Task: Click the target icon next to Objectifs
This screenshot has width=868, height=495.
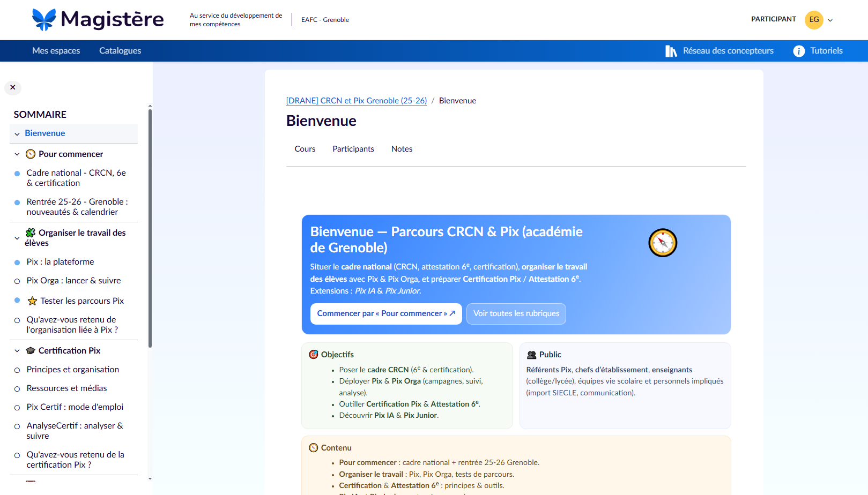Action: click(314, 355)
